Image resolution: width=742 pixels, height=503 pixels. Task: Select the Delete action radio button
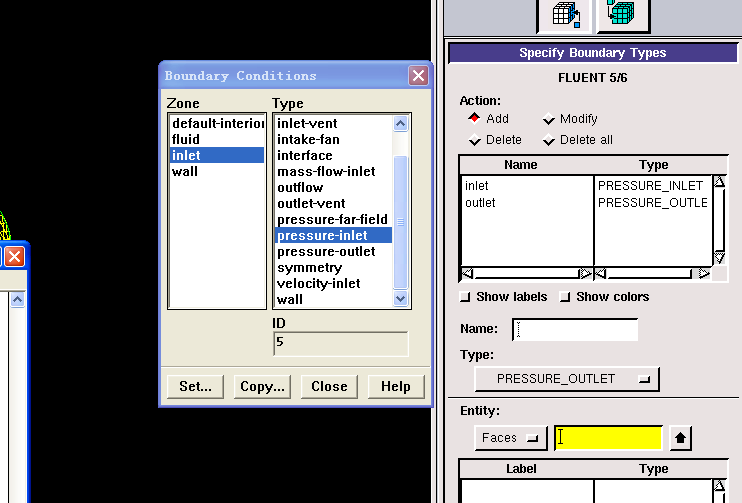(x=475, y=140)
